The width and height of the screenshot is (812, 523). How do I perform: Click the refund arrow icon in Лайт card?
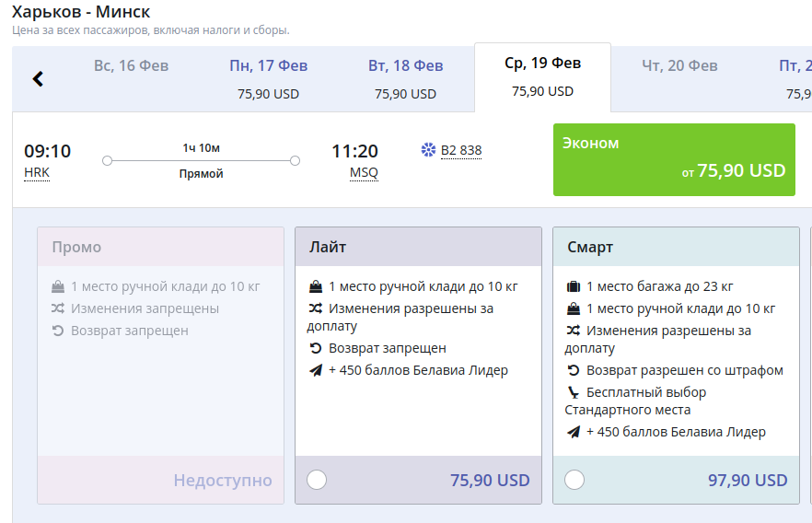316,349
